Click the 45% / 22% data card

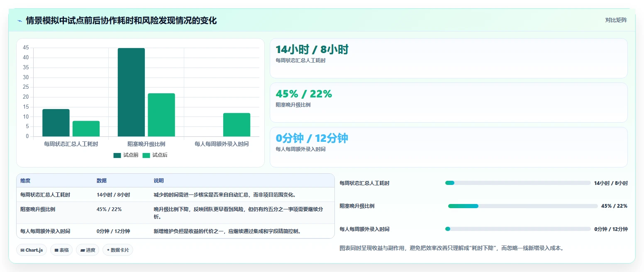click(x=449, y=102)
